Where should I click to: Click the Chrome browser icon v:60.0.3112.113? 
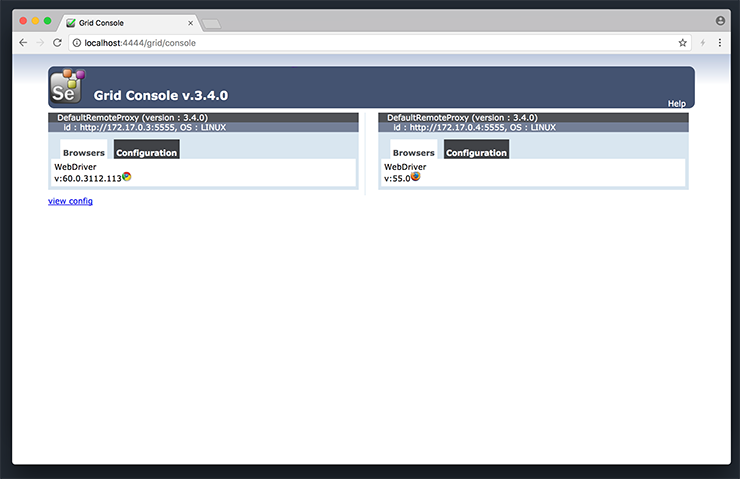126,176
